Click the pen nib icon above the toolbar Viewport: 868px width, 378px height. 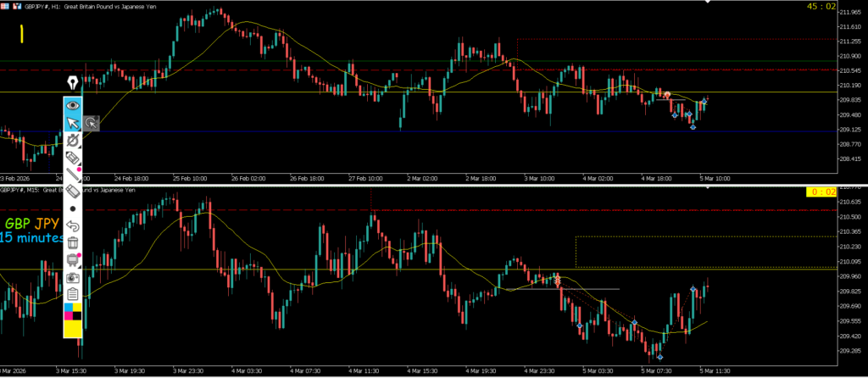point(73,84)
